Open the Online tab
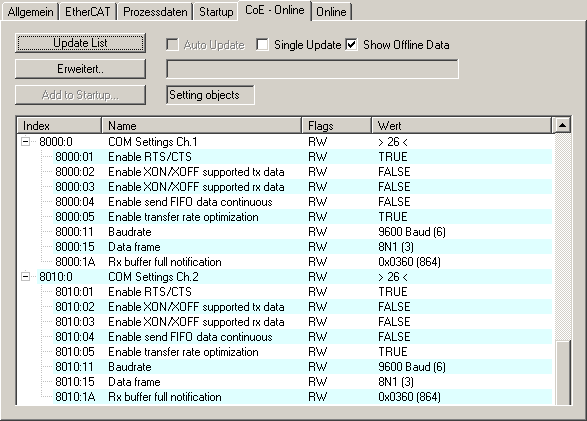Image resolution: width=587 pixels, height=421 pixels. point(331,12)
